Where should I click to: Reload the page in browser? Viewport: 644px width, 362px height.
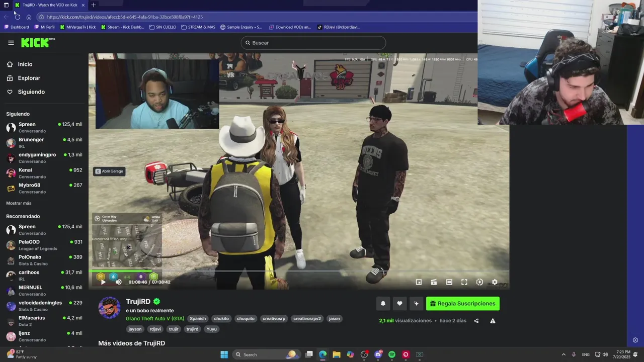coord(18,17)
